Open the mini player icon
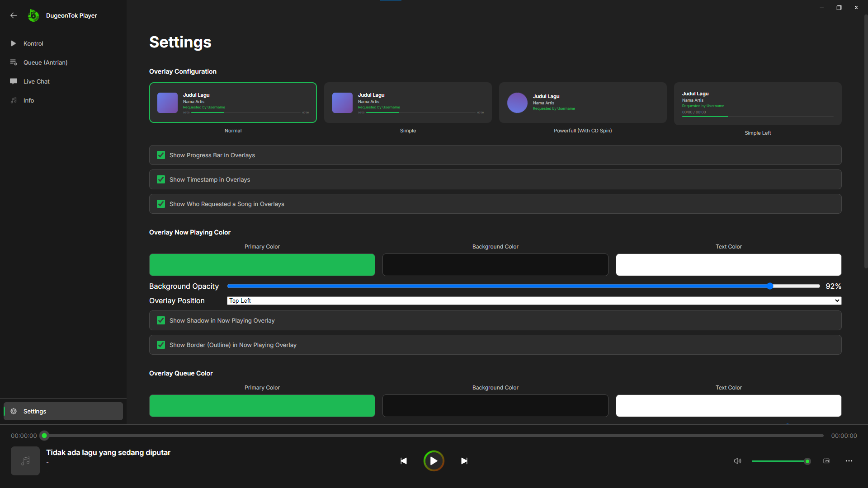Screen dimensions: 868x488 coord(826,461)
